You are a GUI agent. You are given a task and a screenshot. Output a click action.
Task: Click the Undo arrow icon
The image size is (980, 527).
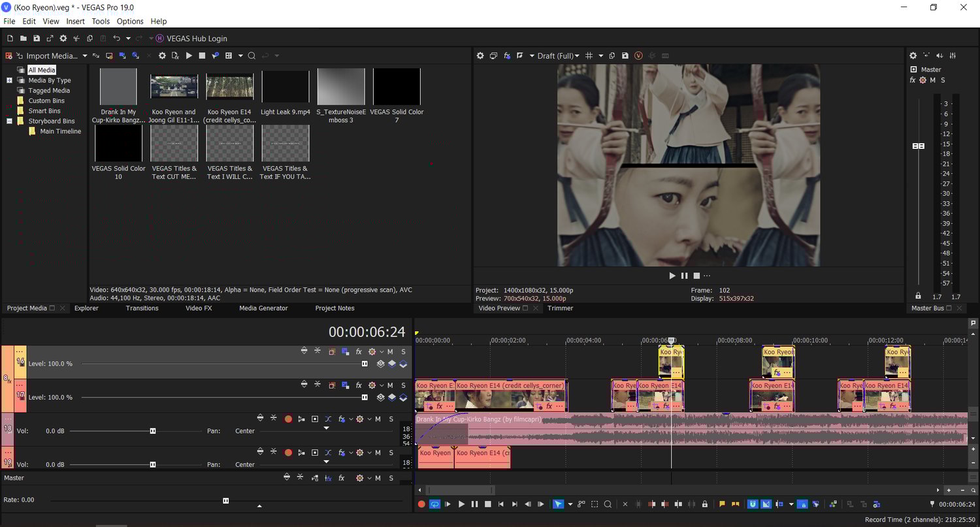pyautogui.click(x=116, y=39)
